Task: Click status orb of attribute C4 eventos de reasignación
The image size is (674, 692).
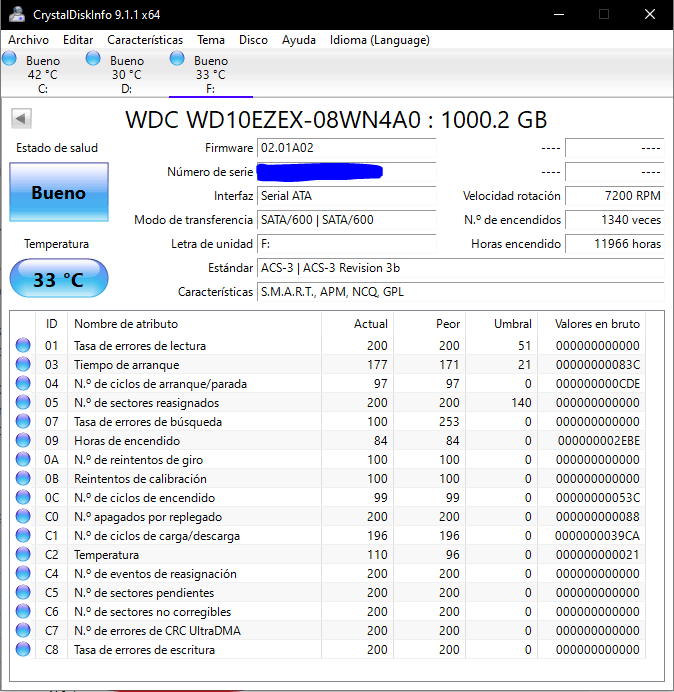Action: click(23, 573)
